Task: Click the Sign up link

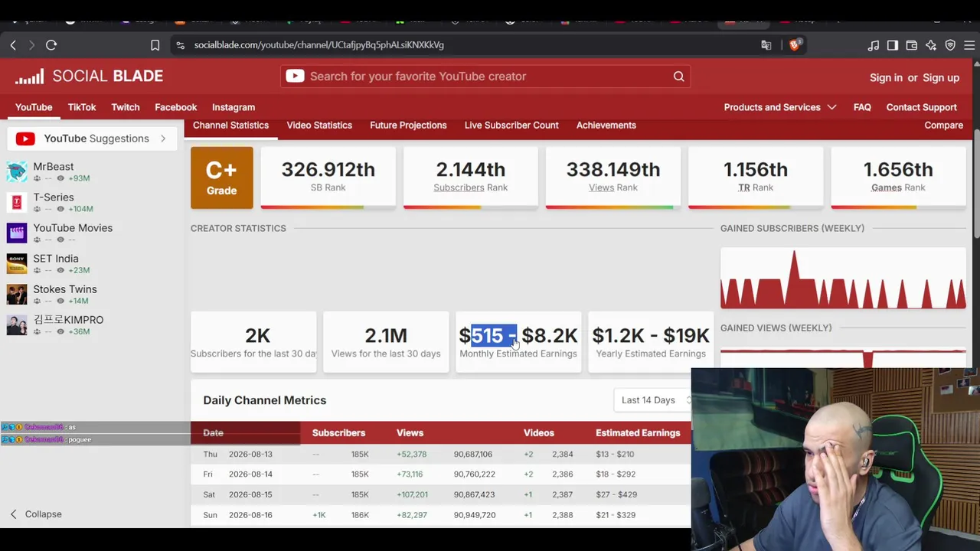Action: click(941, 77)
